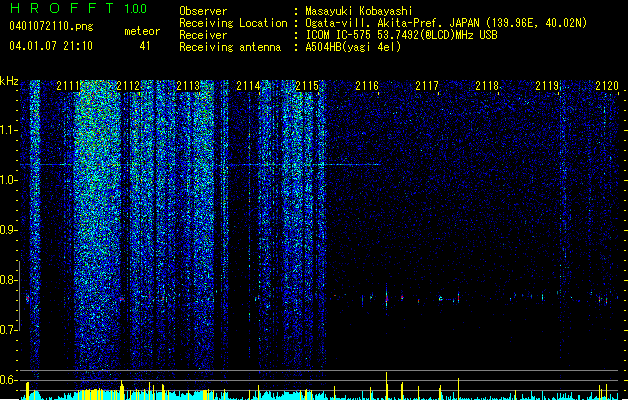The width and height of the screenshot is (629, 400).
Task: Click the 2115 time marker
Action: 307,86
